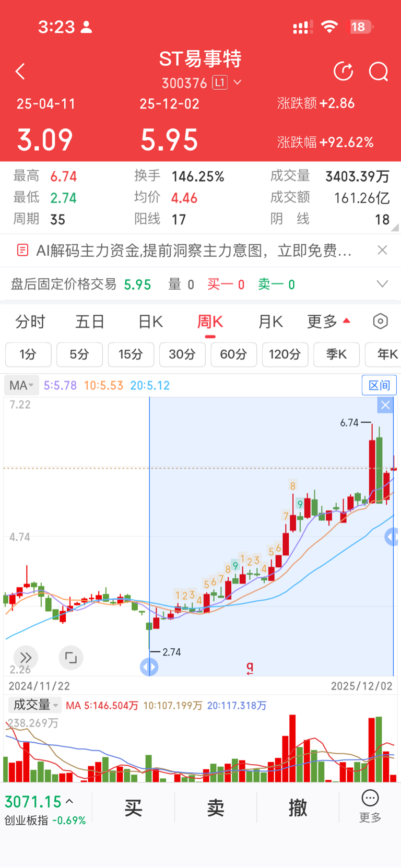Expand the 盘后固定价格交易 row chevron
401x868 pixels.
(x=382, y=284)
